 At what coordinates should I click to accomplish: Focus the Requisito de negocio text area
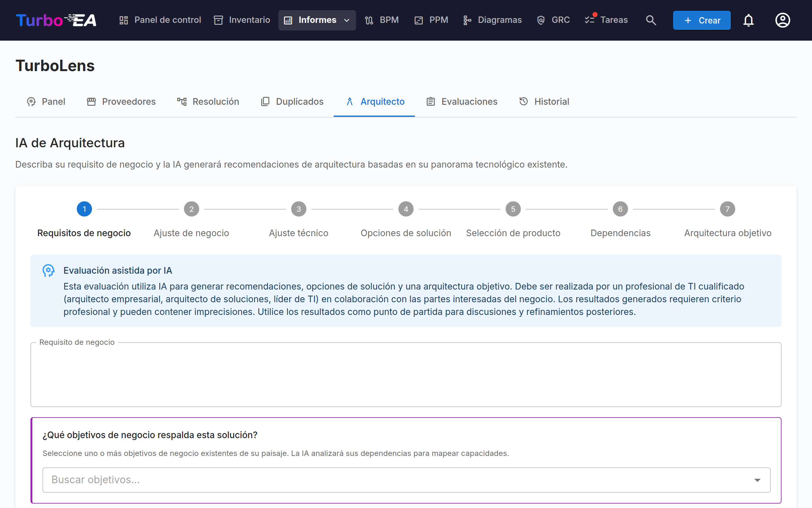(x=406, y=375)
